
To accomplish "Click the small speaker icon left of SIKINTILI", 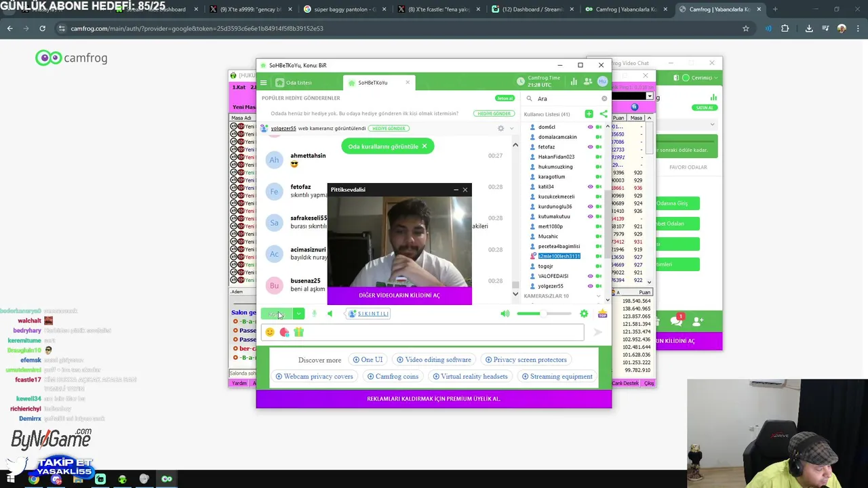I will tap(330, 313).
